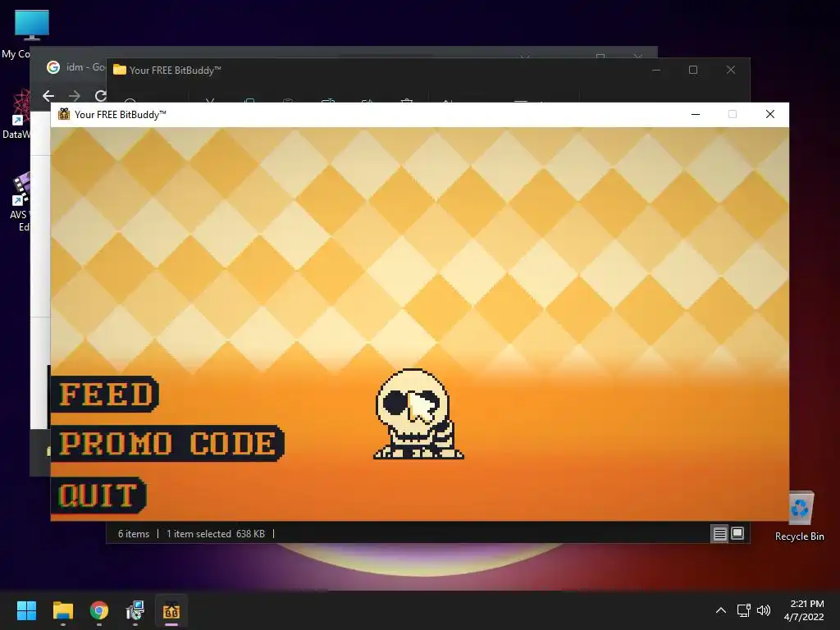Viewport: 840px width, 630px height.
Task: Go forward in the Chrome window
Action: [x=75, y=96]
